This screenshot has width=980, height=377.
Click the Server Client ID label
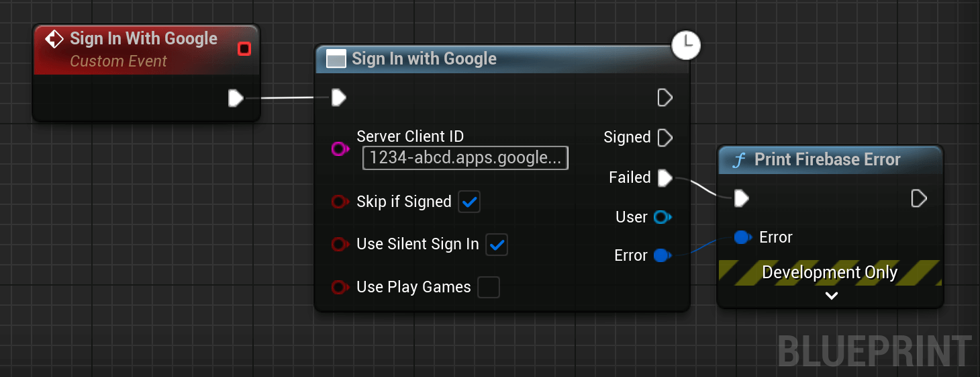point(410,136)
